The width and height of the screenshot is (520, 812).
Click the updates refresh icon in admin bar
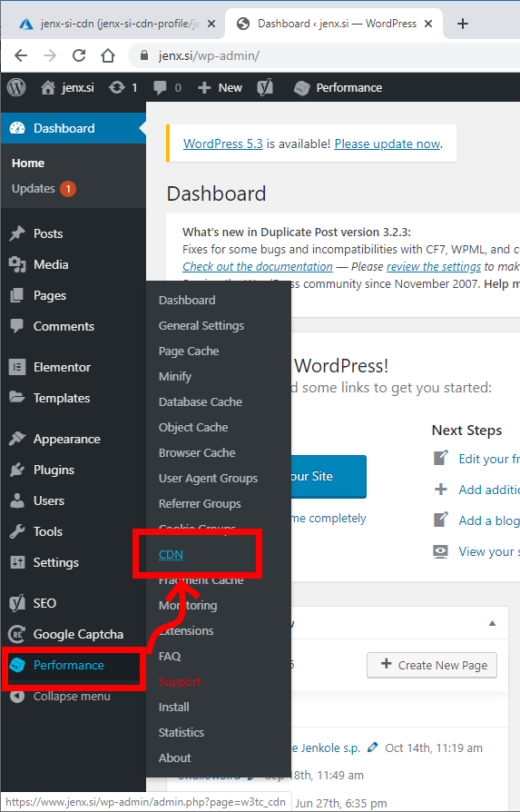[116, 87]
